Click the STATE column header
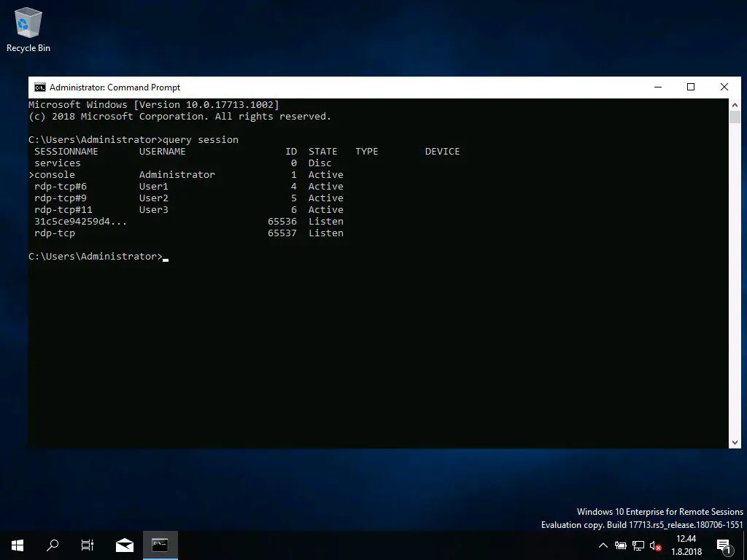The width and height of the screenshot is (747, 560). coord(323,152)
